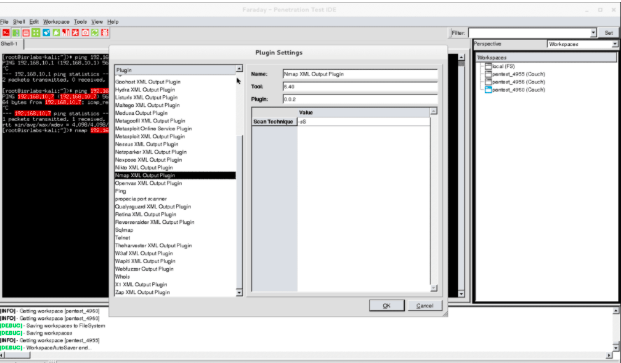Open the Workspace menu
The width and height of the screenshot is (621, 363).
(x=56, y=22)
